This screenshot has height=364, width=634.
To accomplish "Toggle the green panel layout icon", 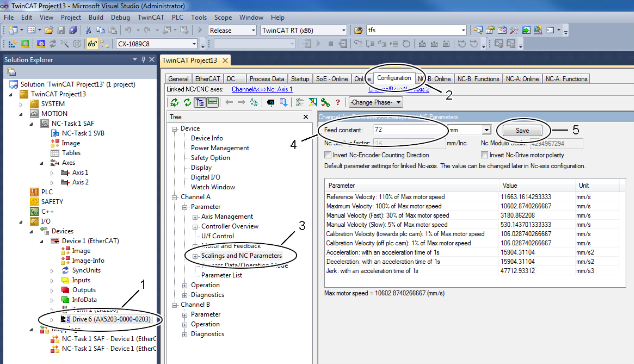I will coord(213,102).
